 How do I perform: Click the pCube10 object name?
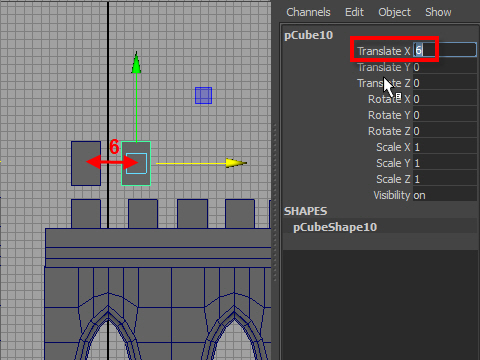point(308,35)
